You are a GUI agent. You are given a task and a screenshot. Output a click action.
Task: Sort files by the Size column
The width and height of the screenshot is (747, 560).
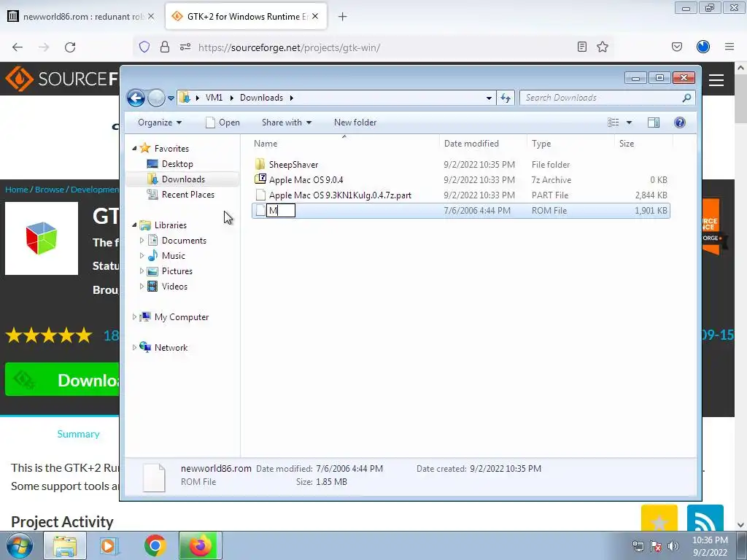(643, 144)
